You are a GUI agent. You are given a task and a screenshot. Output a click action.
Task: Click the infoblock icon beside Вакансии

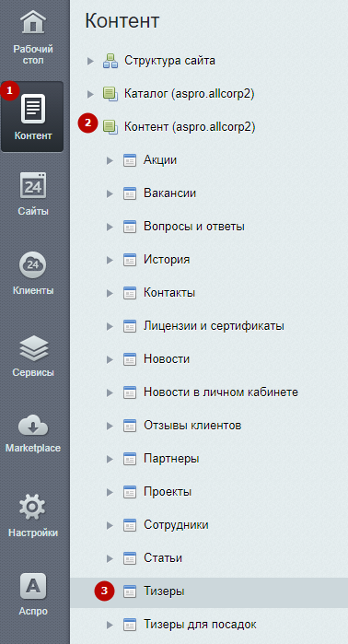130,193
